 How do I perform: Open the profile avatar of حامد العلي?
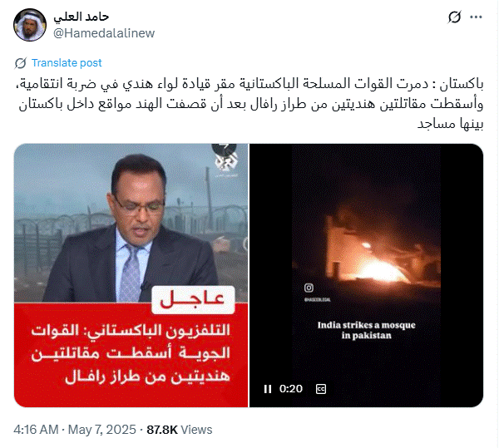pos(30,25)
